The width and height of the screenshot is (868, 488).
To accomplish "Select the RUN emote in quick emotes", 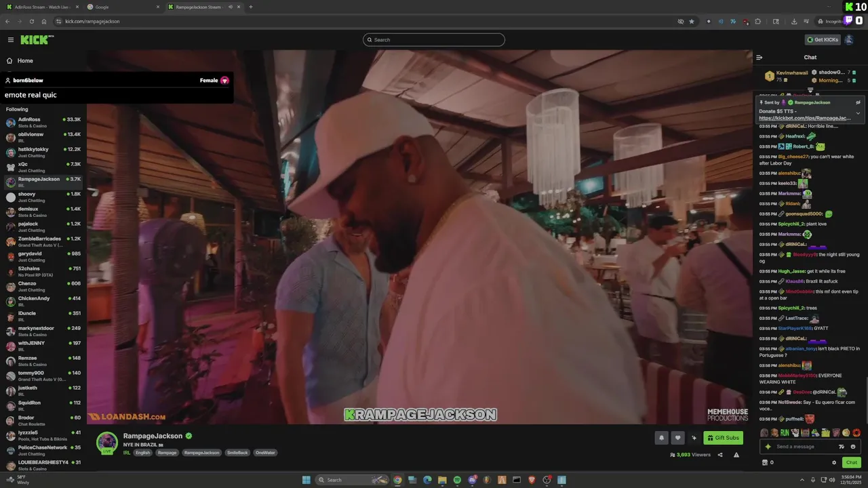I will 785,432.
